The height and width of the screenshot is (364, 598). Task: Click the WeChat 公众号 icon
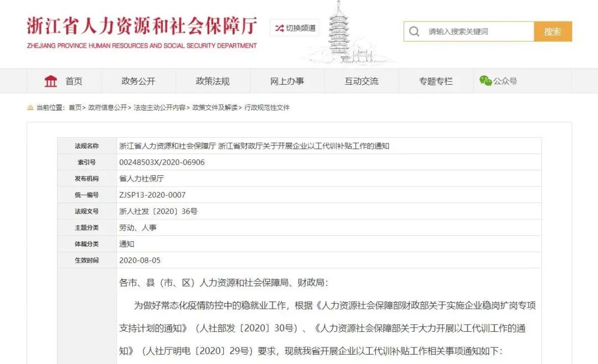[486, 81]
